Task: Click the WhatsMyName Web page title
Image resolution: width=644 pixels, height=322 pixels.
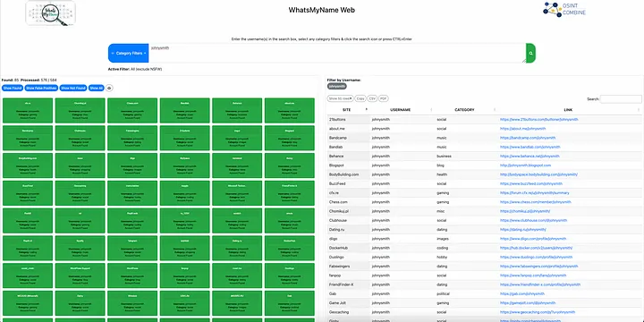Action: (322, 10)
